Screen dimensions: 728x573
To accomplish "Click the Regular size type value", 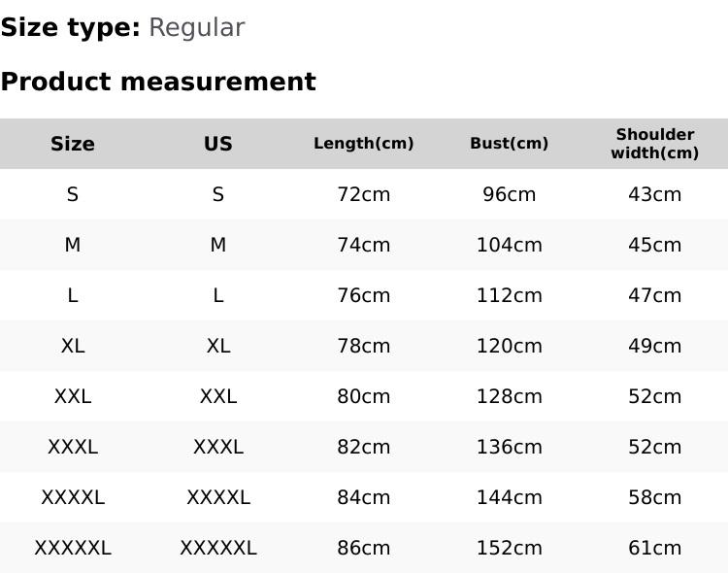I will click(196, 27).
